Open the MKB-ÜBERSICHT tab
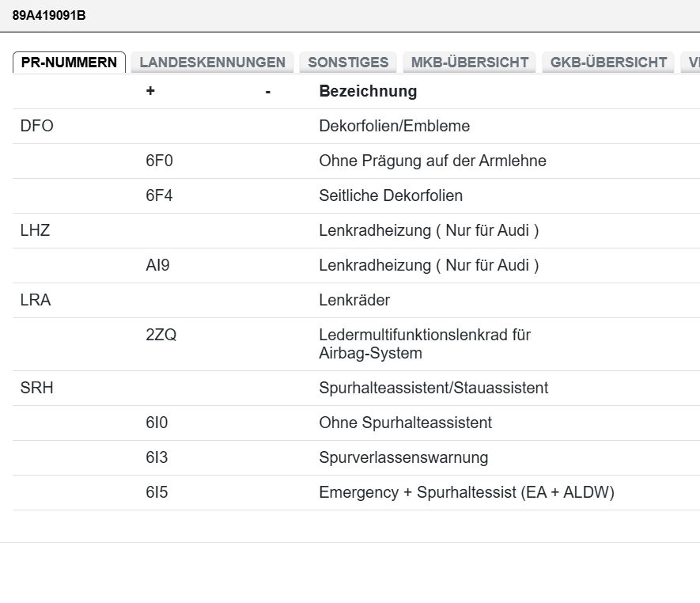This screenshot has width=700, height=603. [469, 63]
